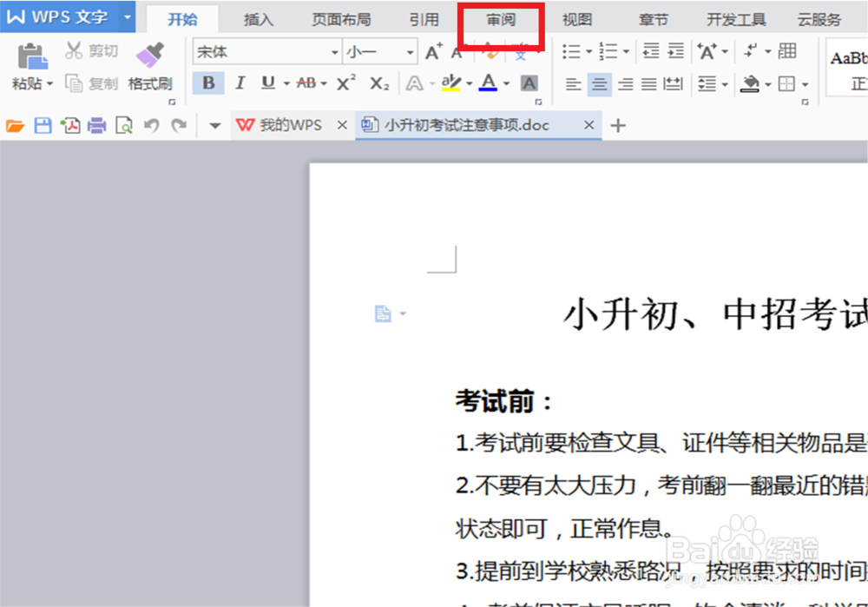Expand the font size dropdown showing 小一
Screen dimensions: 868x607
pyautogui.click(x=409, y=52)
